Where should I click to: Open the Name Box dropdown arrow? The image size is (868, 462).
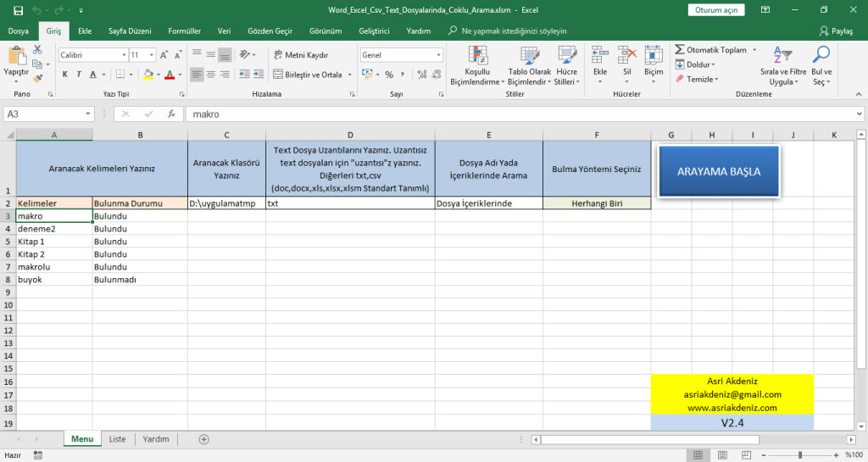point(88,114)
